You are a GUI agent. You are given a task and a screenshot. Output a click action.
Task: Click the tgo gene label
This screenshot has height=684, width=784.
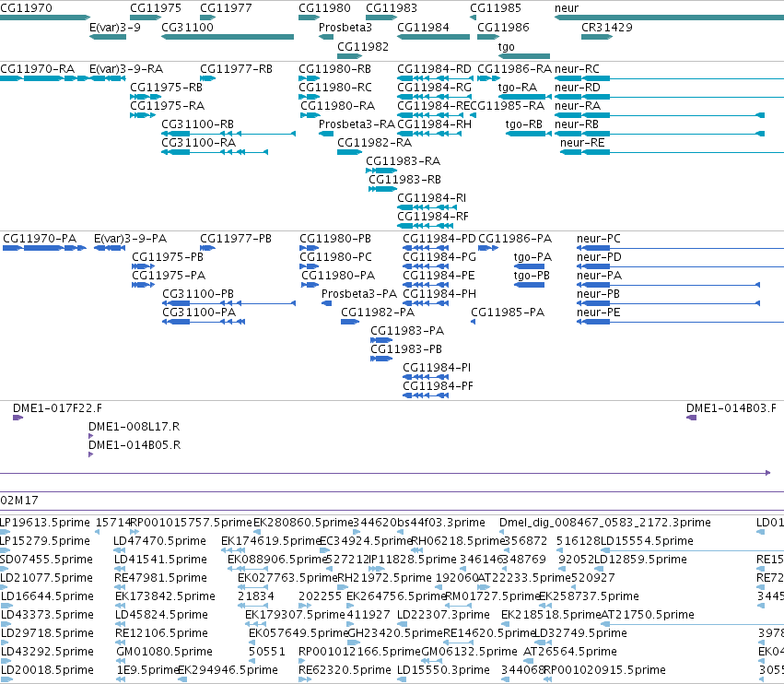(506, 47)
